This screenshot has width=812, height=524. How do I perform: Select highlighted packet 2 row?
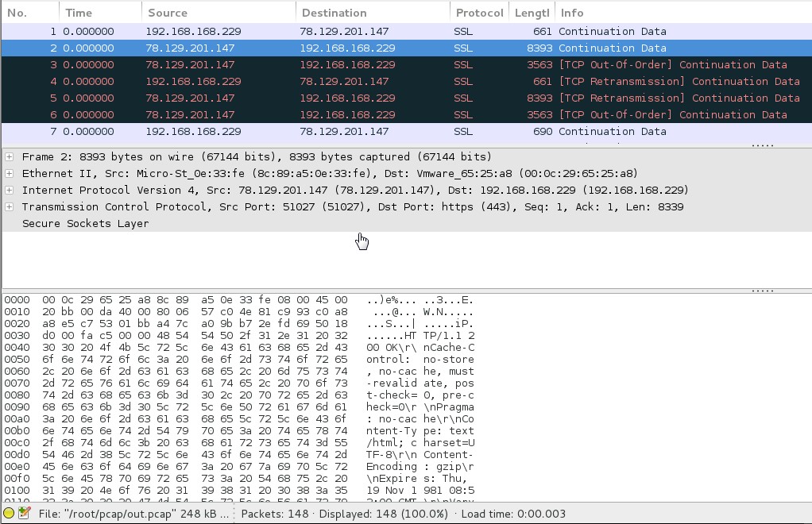click(x=407, y=48)
